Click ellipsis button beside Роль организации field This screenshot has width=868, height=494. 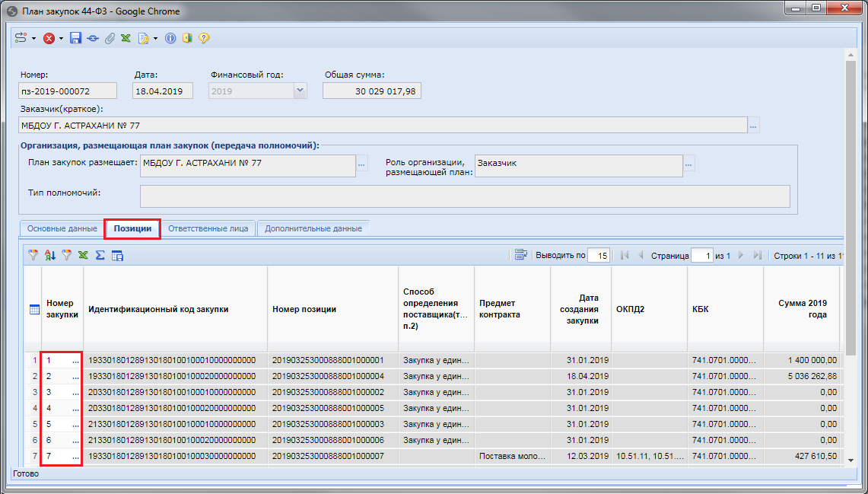[688, 164]
